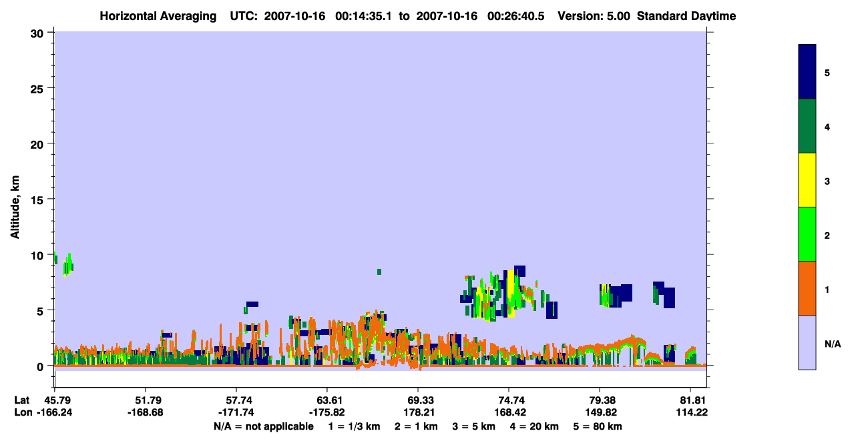Click the 'Lon' row label
The height and width of the screenshot is (445, 868).
22,412
